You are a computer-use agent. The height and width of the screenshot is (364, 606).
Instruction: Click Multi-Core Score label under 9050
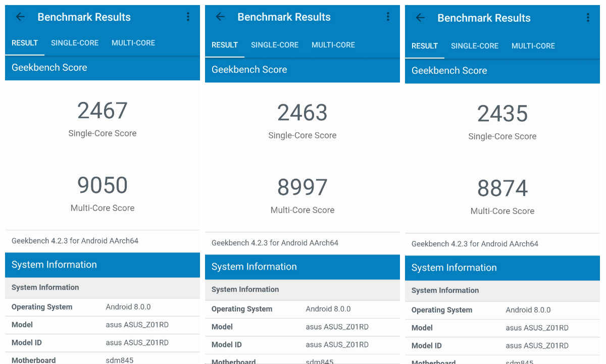click(103, 208)
